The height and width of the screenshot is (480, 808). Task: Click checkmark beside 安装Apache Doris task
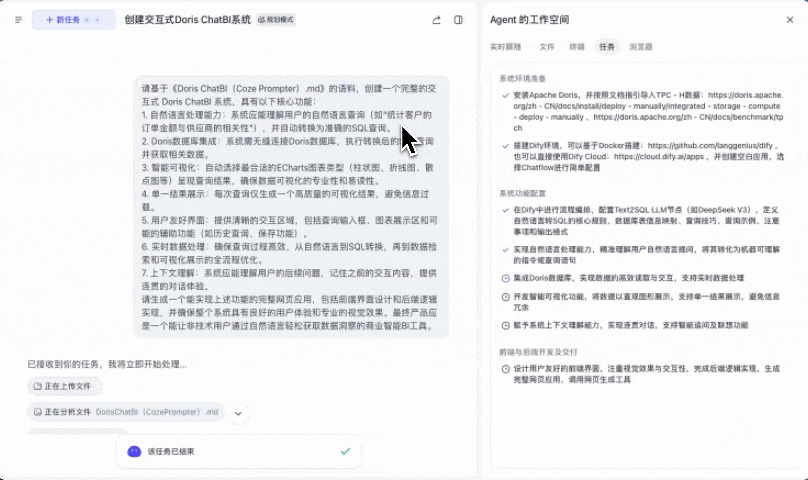click(x=506, y=95)
